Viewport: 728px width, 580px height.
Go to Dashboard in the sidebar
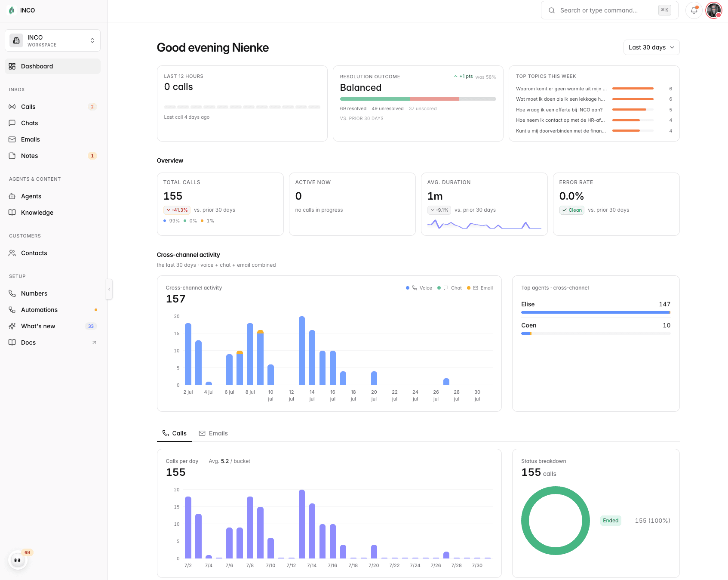(x=52, y=66)
